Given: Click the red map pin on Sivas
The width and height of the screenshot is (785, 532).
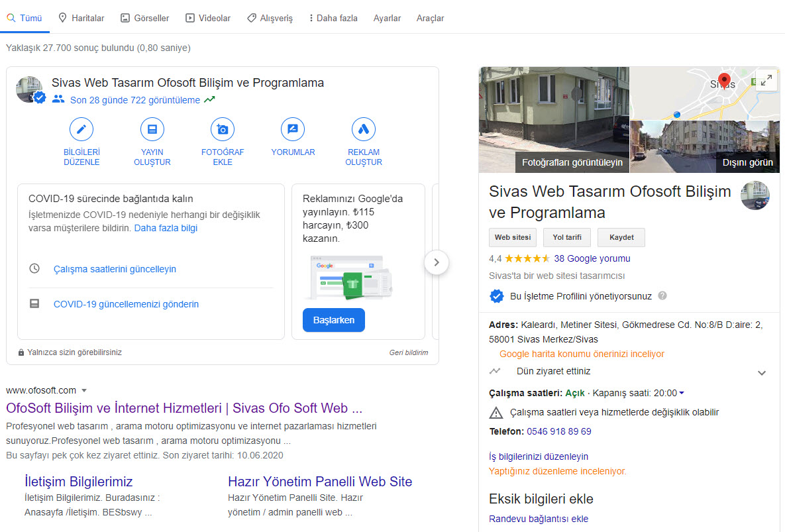Looking at the screenshot, I should tap(724, 81).
